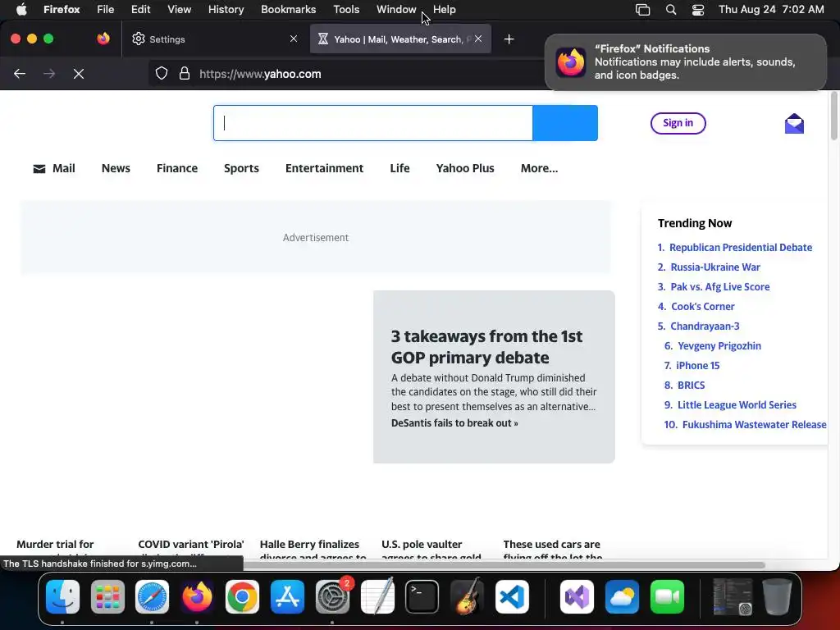This screenshot has height=630, width=840.
Task: Open Mail in Yahoo navigation
Action: click(x=54, y=168)
